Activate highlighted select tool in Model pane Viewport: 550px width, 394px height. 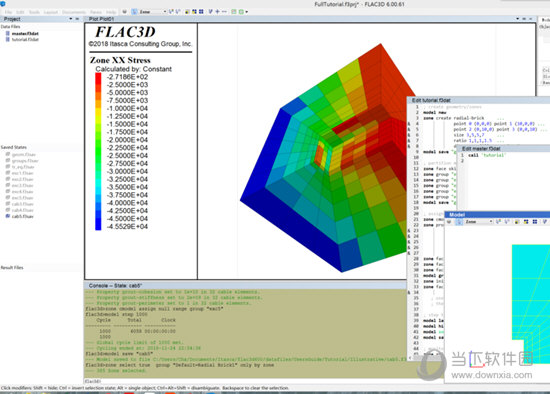click(x=459, y=222)
